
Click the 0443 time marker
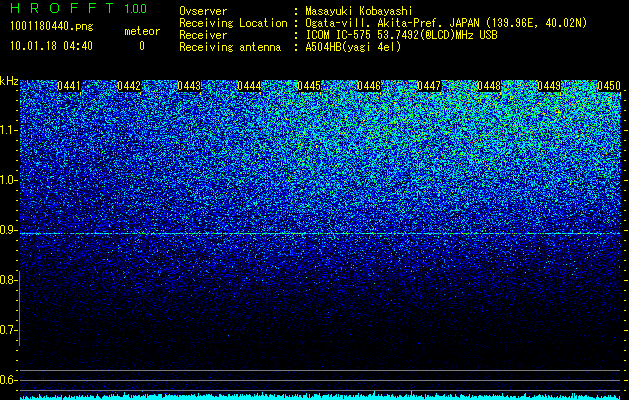189,86
